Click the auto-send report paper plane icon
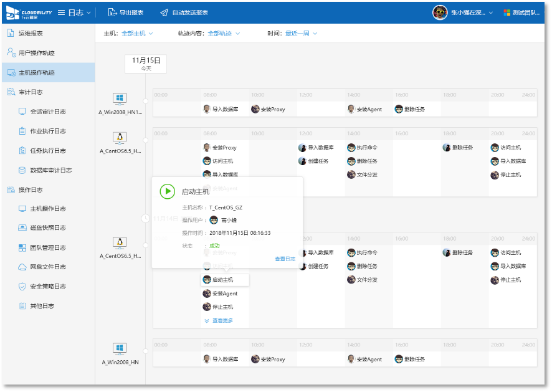Image resolution: width=552 pixels, height=392 pixels. (x=164, y=12)
